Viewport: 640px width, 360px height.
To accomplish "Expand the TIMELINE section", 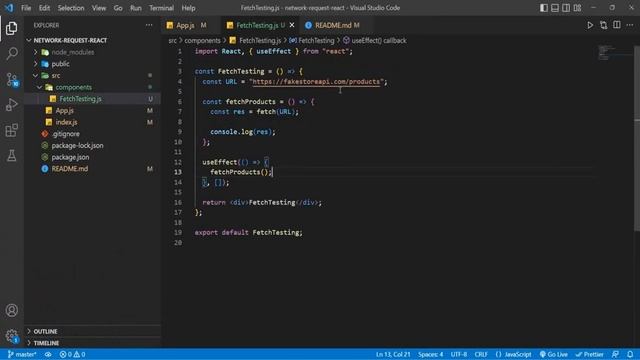I will [92, 343].
